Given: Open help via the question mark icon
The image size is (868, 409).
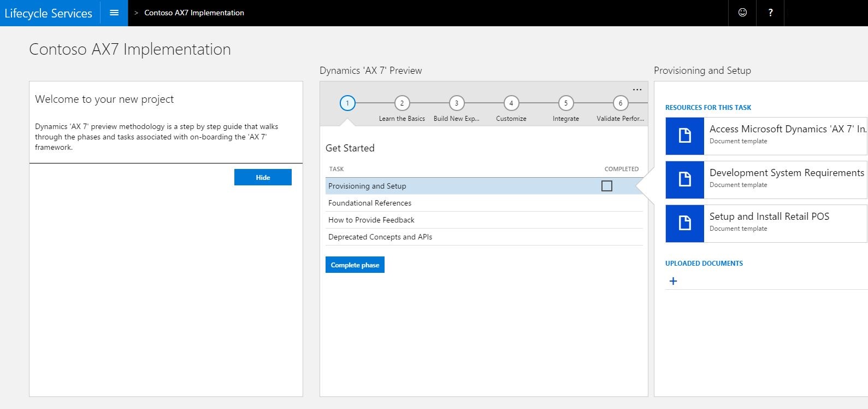Looking at the screenshot, I should [770, 13].
